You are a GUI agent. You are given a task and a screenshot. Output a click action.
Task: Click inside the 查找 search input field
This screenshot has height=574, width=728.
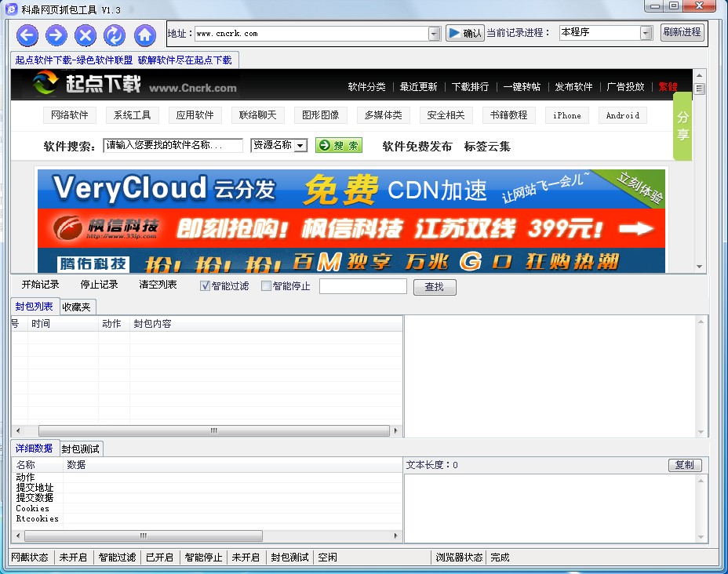click(362, 285)
